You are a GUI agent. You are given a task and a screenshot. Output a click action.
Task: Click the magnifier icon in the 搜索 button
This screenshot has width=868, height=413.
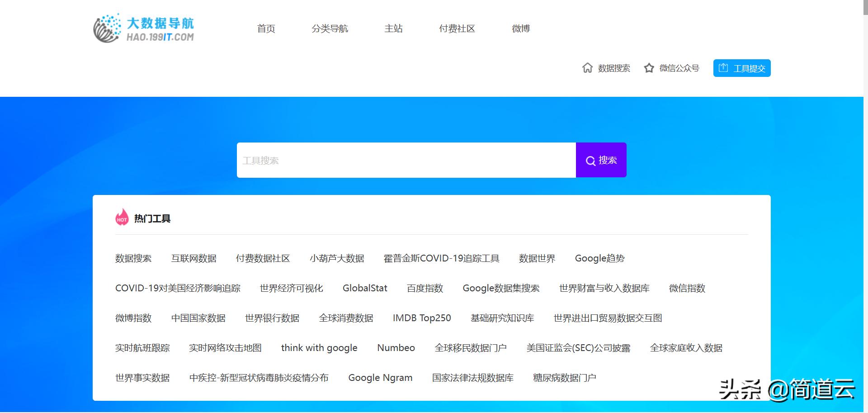[x=590, y=160]
